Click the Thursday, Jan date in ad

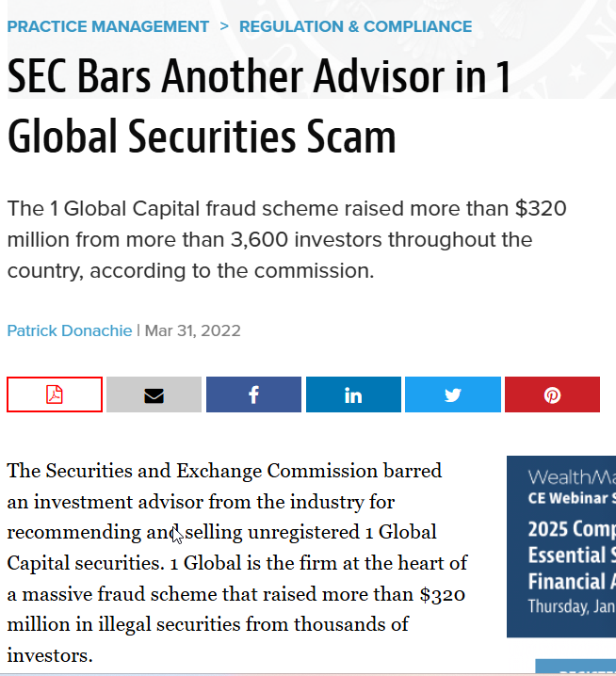click(x=572, y=606)
